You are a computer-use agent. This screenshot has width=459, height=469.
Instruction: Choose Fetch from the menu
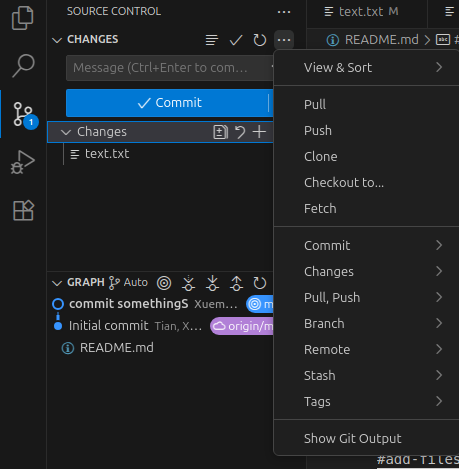point(366,209)
